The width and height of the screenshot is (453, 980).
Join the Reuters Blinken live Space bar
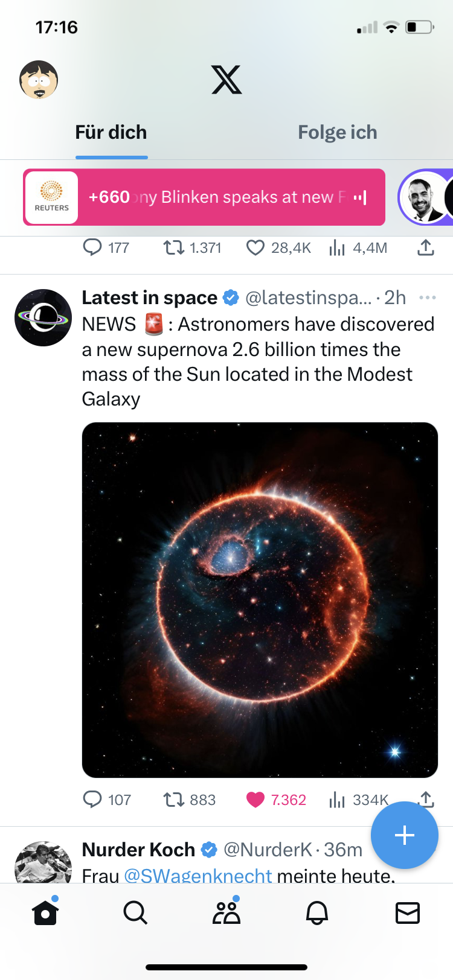[x=204, y=197]
